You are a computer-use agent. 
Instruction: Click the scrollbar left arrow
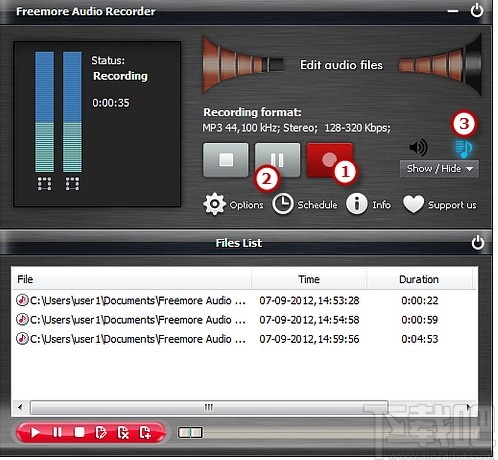pyautogui.click(x=20, y=407)
